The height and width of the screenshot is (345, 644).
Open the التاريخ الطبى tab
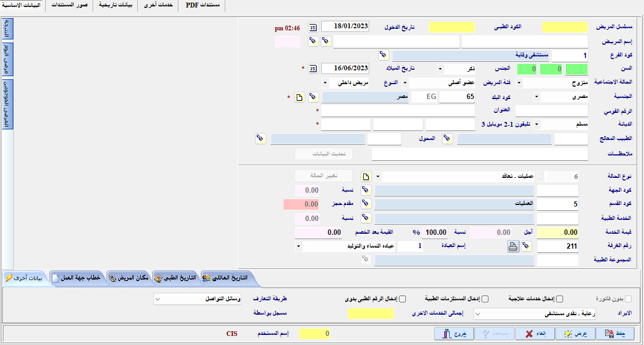tap(175, 278)
